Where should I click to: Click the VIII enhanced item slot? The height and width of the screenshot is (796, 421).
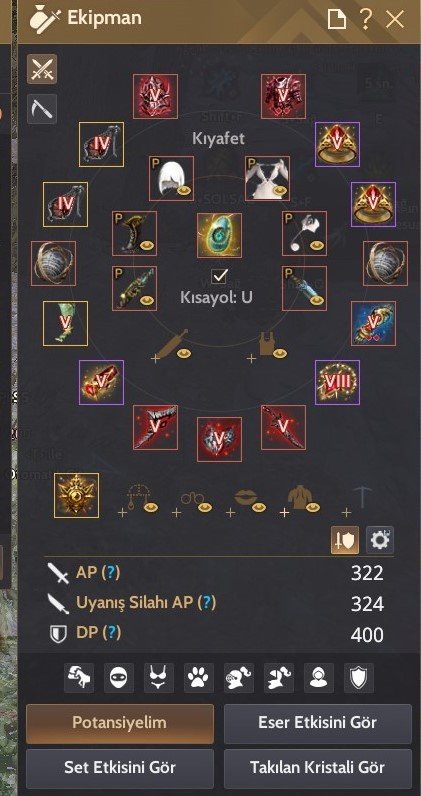(337, 382)
